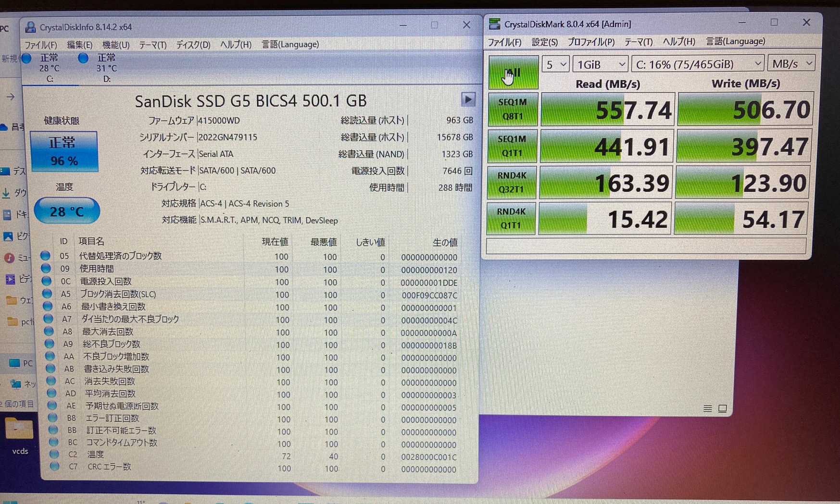Open CrystalDiskMark テーマ(T) menu
This screenshot has height=504, width=840.
pos(638,42)
